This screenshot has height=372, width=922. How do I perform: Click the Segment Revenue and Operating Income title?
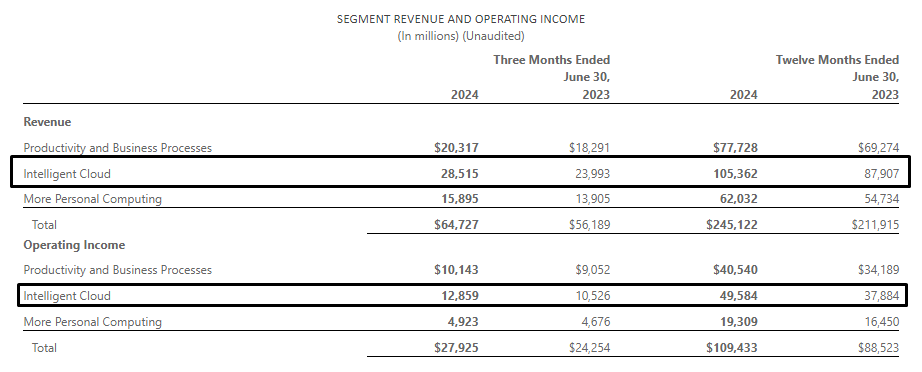[461, 19]
